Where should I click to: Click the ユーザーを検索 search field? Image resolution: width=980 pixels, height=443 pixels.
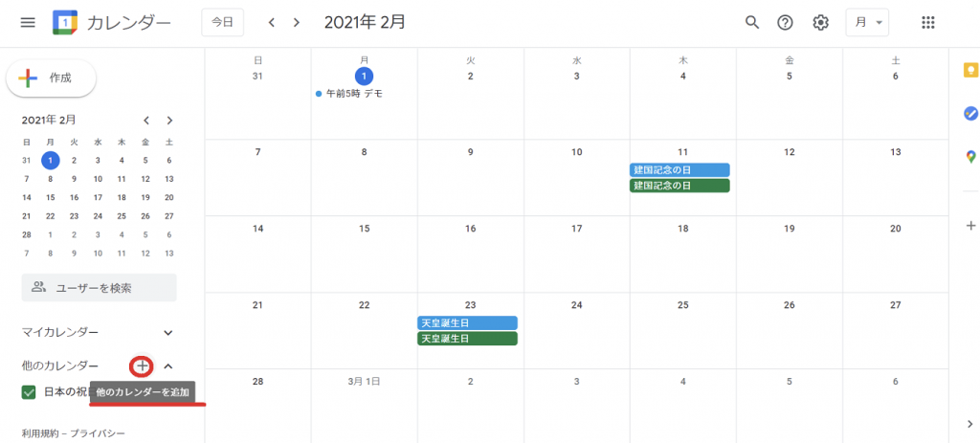pos(100,287)
